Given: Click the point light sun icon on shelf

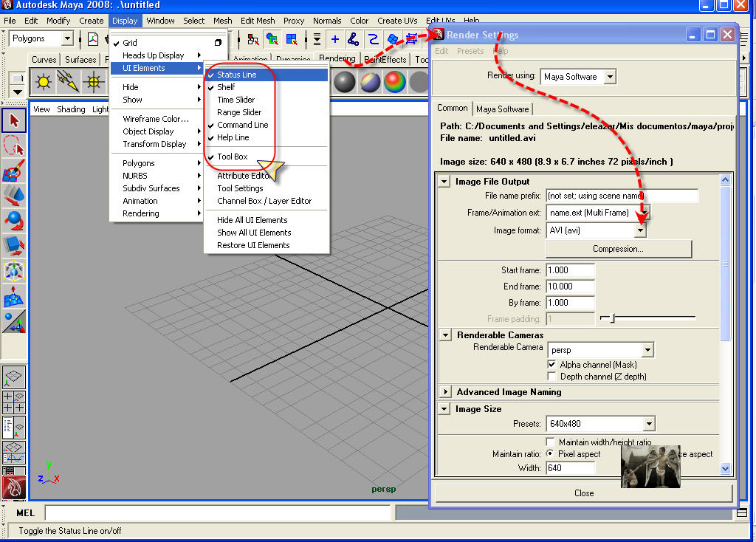Looking at the screenshot, I should [44, 82].
